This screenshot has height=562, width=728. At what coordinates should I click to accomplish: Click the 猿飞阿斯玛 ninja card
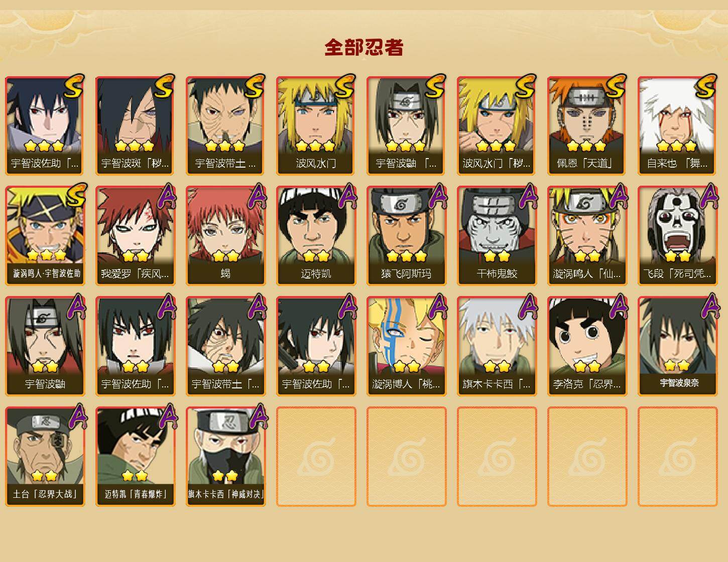pos(406,236)
